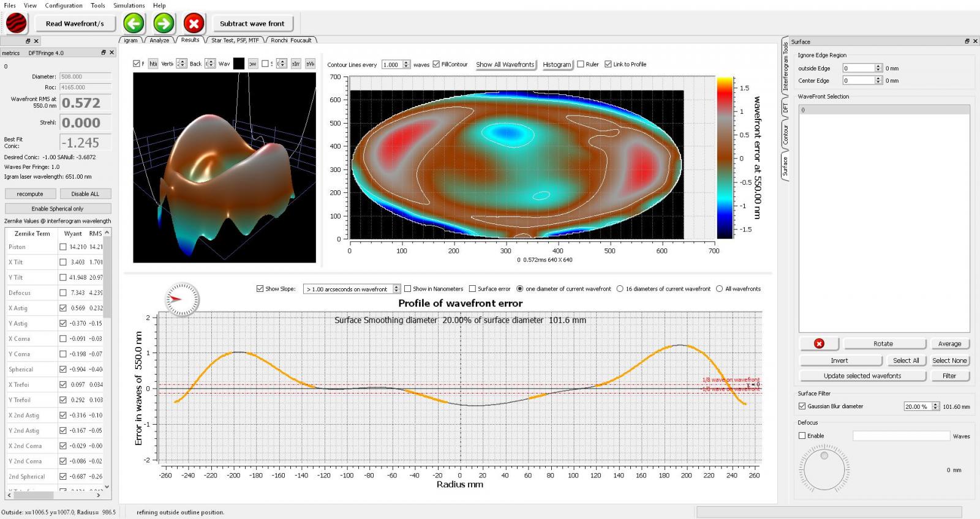Viewport: 980px width, 519px height.
Task: Select the All wavefronts radio option
Action: (720, 289)
